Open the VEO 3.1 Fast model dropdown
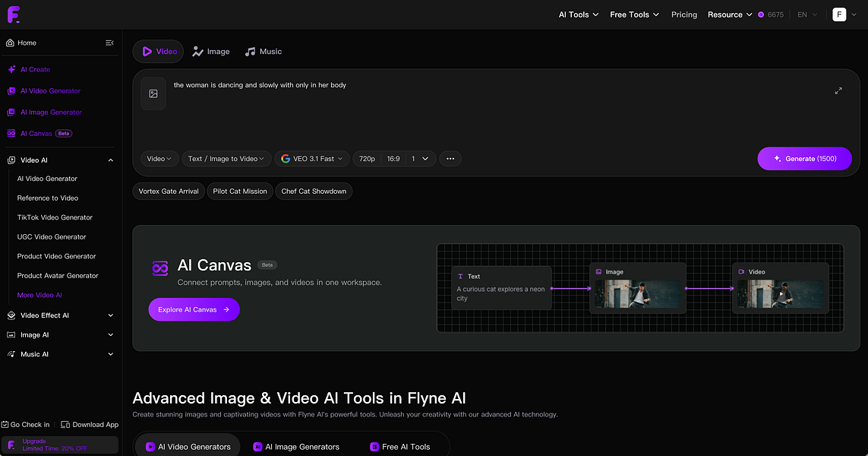868x456 pixels. pyautogui.click(x=312, y=159)
